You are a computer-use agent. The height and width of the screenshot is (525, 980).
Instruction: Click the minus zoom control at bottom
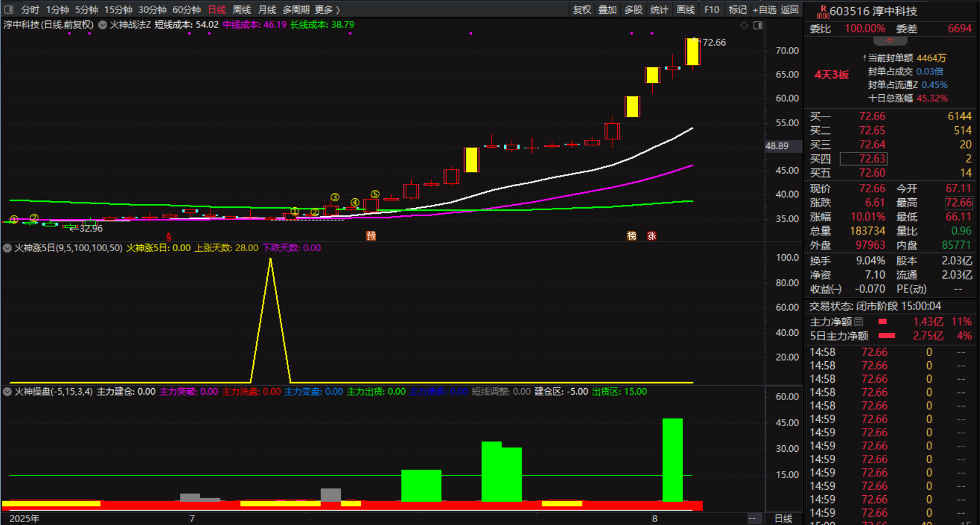(x=752, y=518)
